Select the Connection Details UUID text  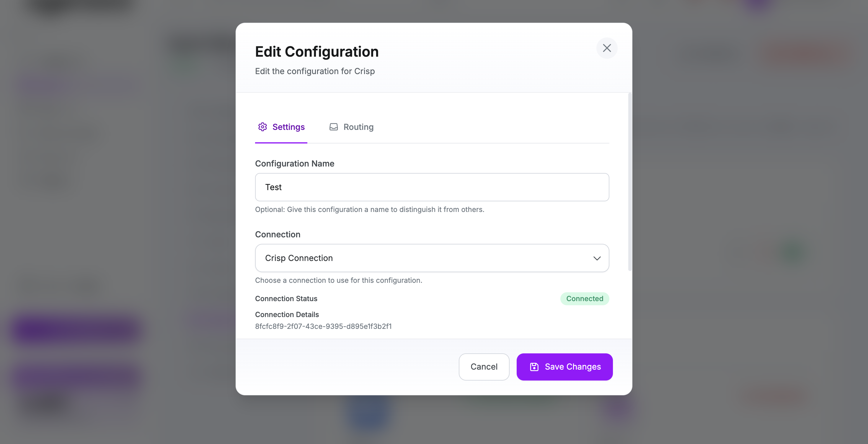coord(323,326)
